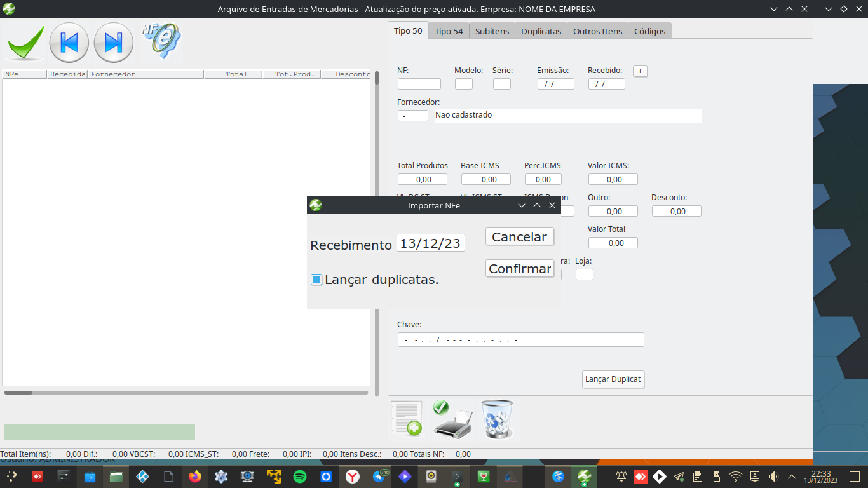Open the Duplicatas tab

point(541,31)
